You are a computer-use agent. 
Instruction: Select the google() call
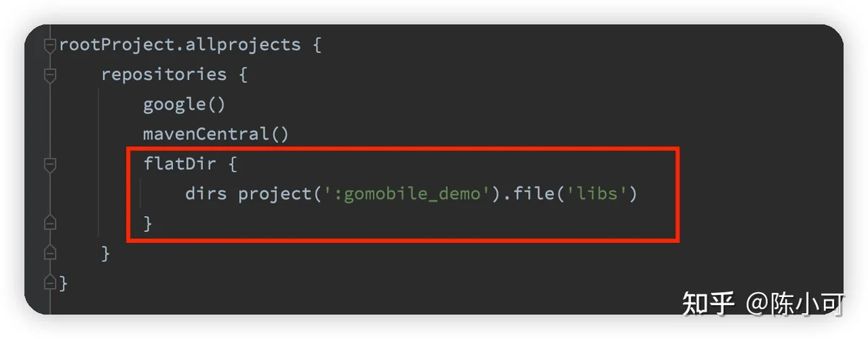point(184,104)
